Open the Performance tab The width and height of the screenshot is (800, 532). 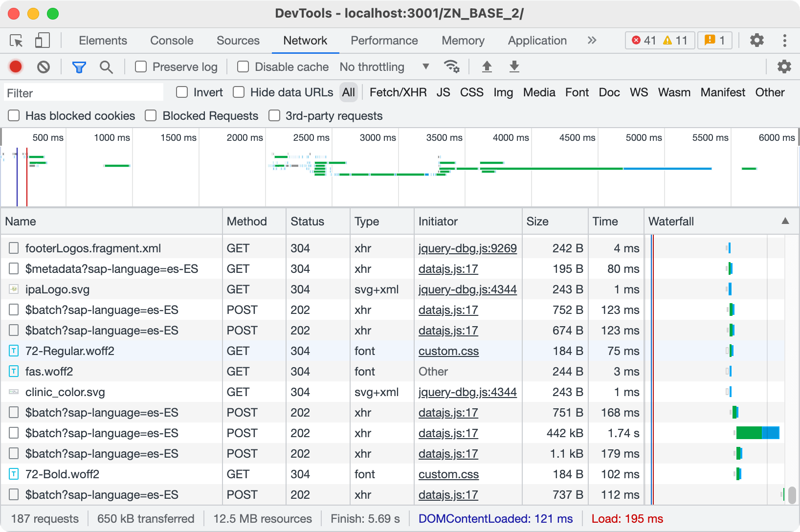[384, 41]
